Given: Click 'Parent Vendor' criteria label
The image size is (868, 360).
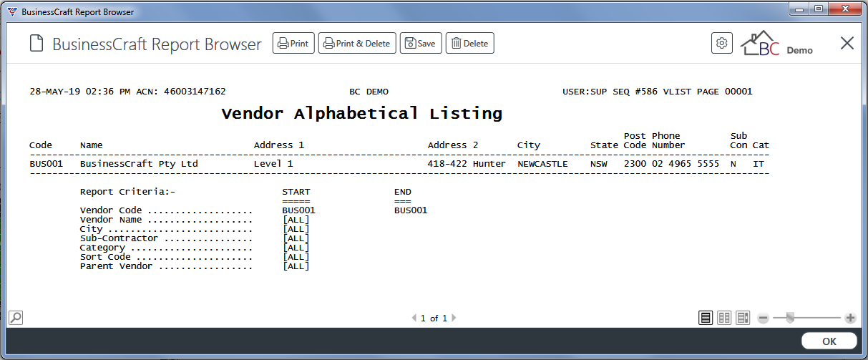Looking at the screenshot, I should (116, 266).
